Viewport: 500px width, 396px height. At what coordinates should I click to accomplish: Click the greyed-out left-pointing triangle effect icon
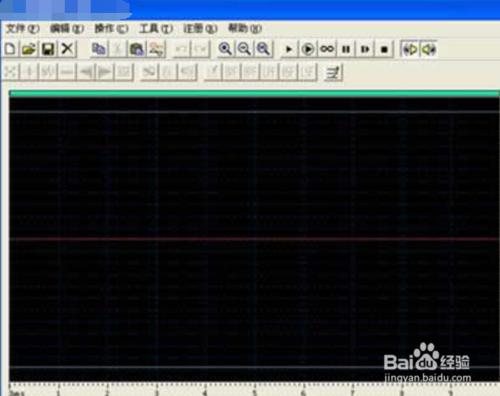[86, 72]
